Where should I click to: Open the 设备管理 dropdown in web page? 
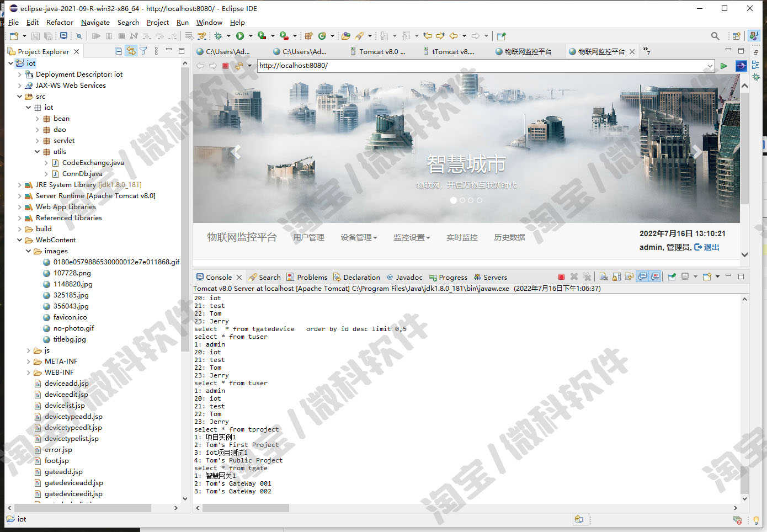pyautogui.click(x=359, y=237)
